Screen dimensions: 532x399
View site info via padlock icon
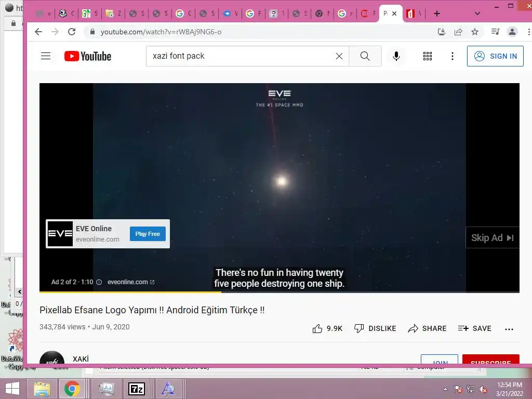92,32
